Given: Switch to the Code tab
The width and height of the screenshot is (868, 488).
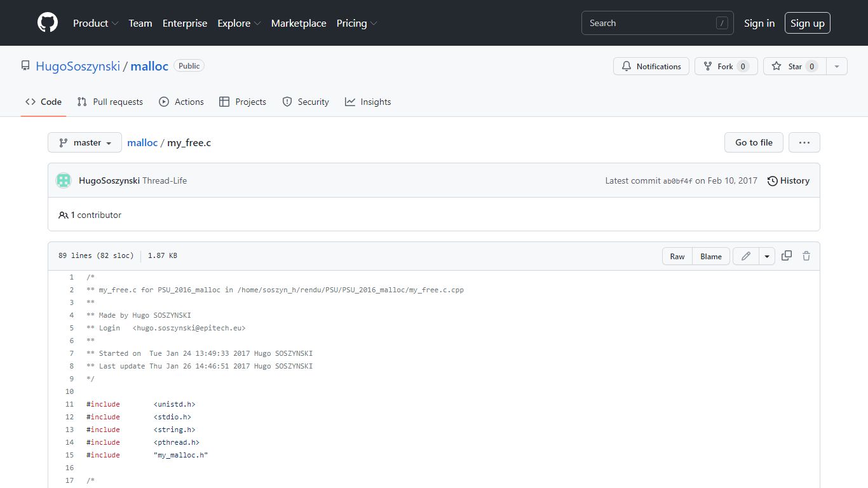Looking at the screenshot, I should pyautogui.click(x=44, y=102).
